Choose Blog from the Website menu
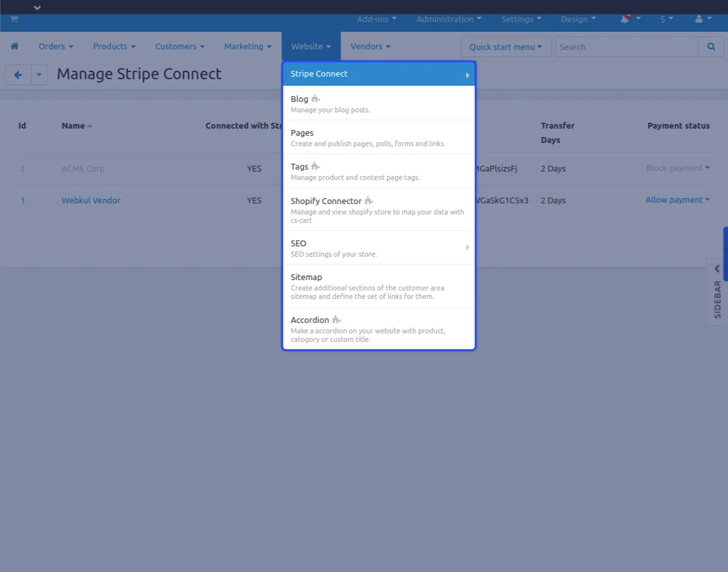 (x=379, y=103)
